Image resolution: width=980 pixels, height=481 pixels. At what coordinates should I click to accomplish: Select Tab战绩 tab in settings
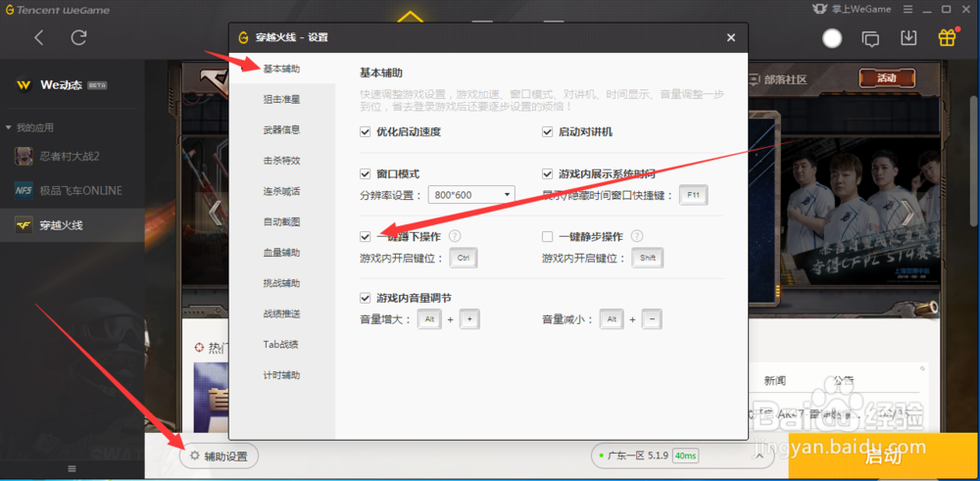click(x=282, y=344)
